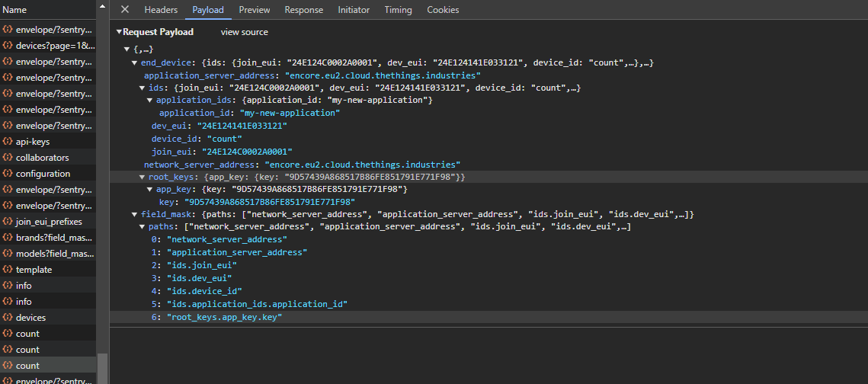Switch to the Headers tab
The width and height of the screenshot is (868, 384).
(x=161, y=10)
